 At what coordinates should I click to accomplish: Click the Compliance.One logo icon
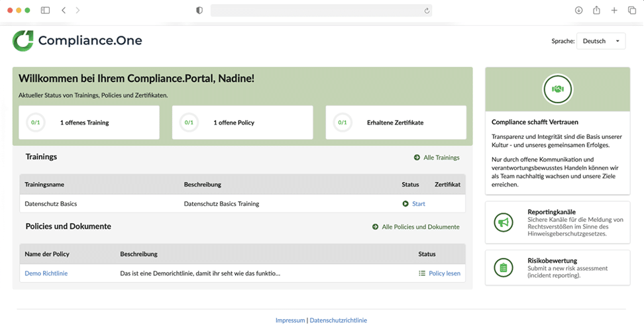coord(23,40)
